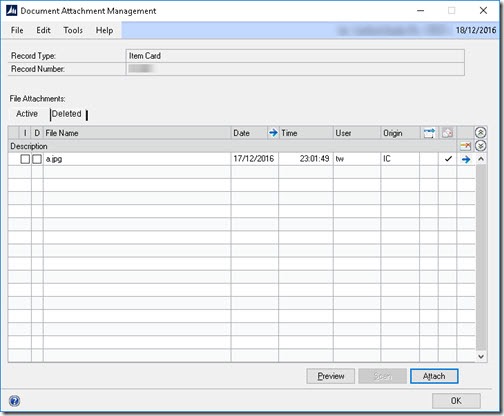The image size is (504, 416).
Task: Open the Help menu
Action: tap(104, 30)
